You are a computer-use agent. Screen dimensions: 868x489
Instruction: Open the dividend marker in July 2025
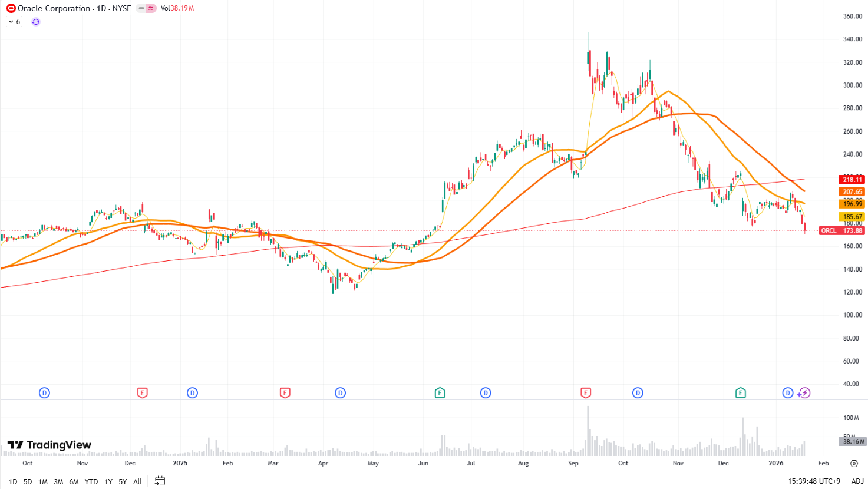click(x=486, y=393)
